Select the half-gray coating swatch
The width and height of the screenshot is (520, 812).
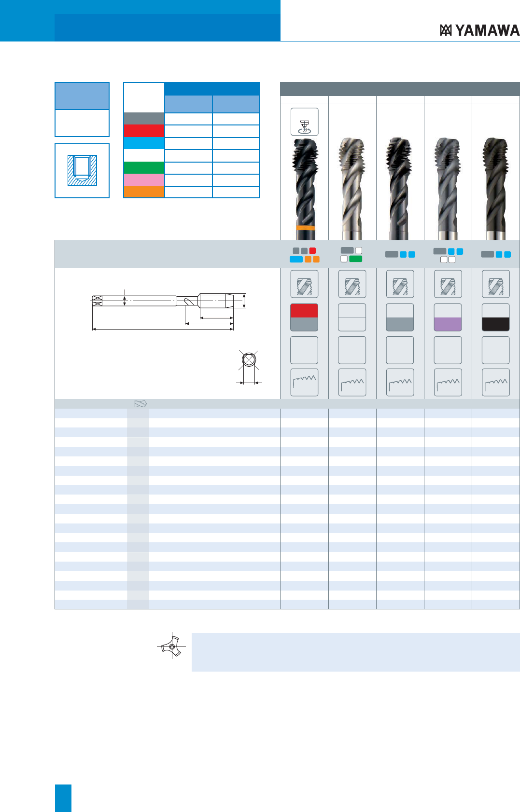point(400,317)
